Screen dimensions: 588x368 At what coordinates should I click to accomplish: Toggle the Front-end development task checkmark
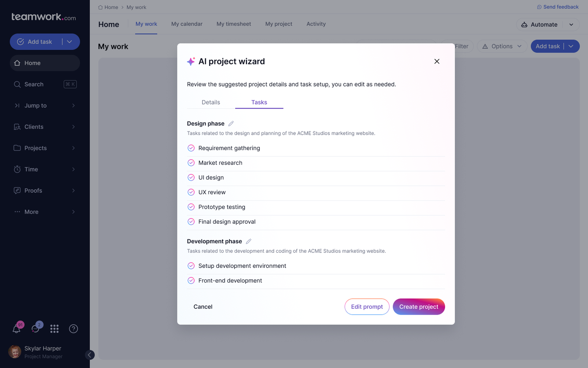191,280
